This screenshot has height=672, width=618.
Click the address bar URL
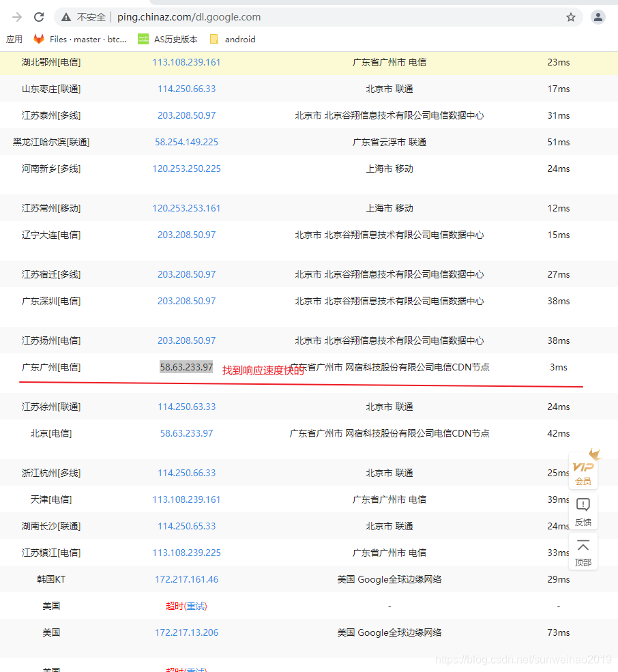coord(189,17)
